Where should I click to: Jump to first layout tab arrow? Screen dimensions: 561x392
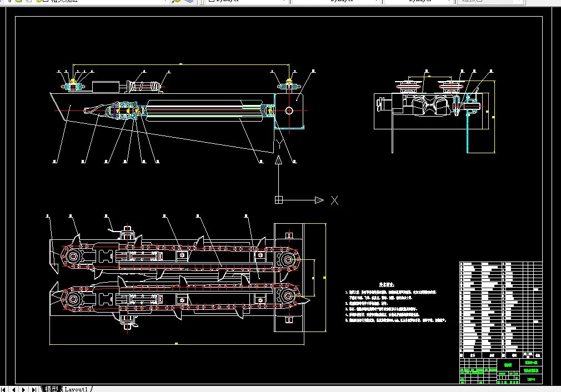(3, 389)
